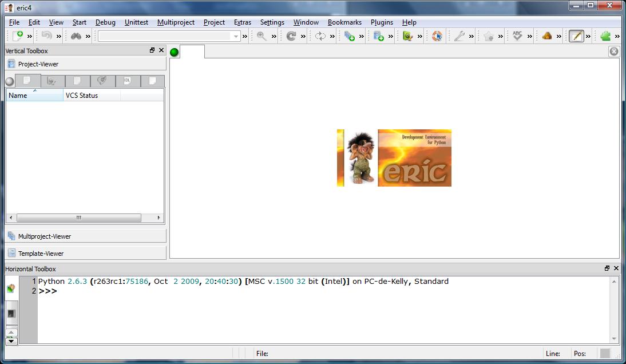Click the wrench preferences icon

(459, 36)
